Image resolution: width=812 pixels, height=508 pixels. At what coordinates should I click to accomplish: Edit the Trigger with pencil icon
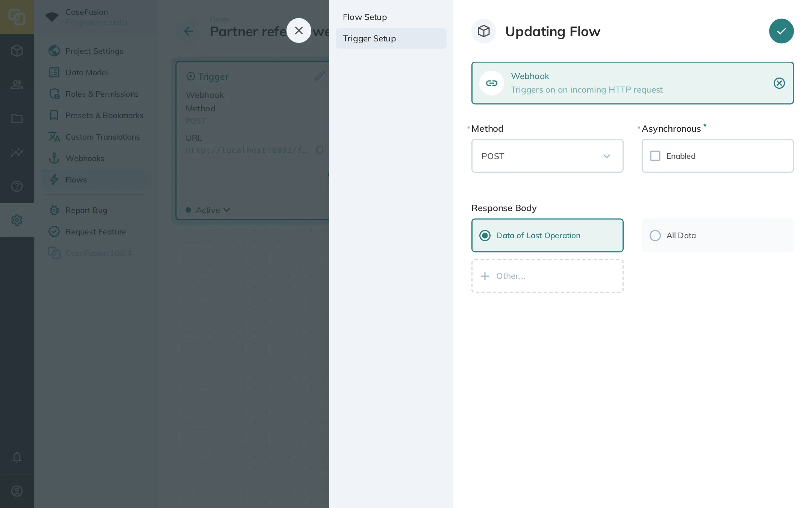[320, 76]
